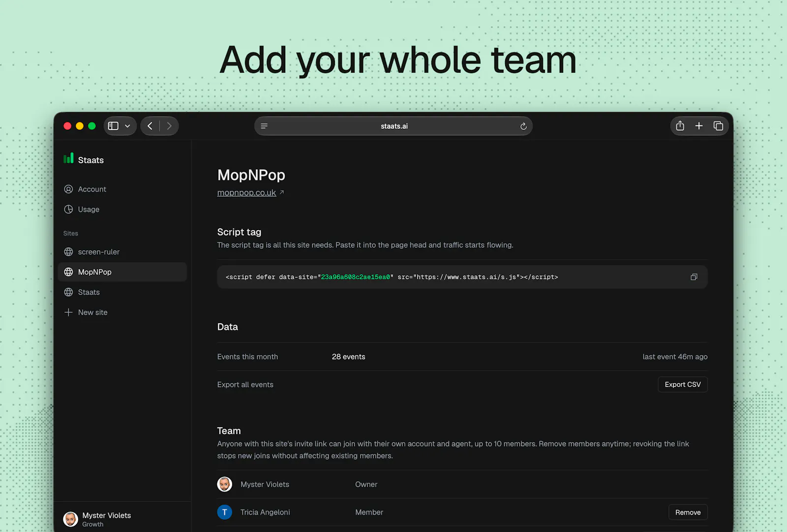Reload the page with the refresh icon

click(523, 126)
